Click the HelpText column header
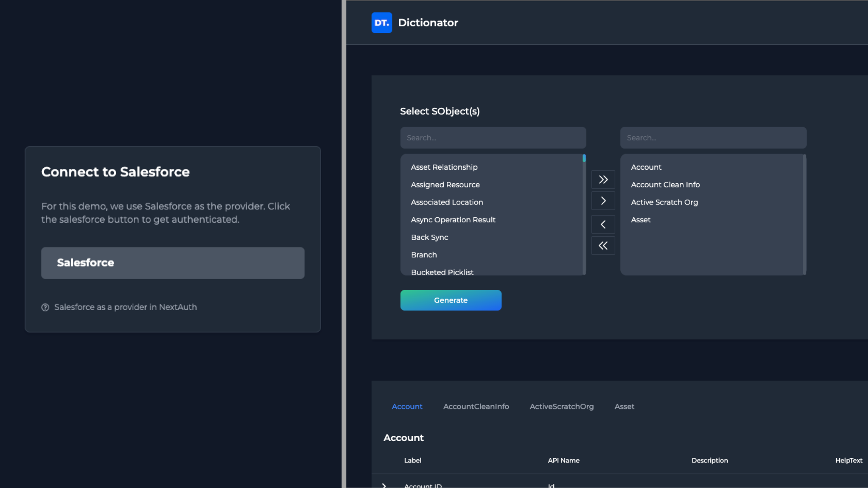This screenshot has width=868, height=488. (849, 461)
